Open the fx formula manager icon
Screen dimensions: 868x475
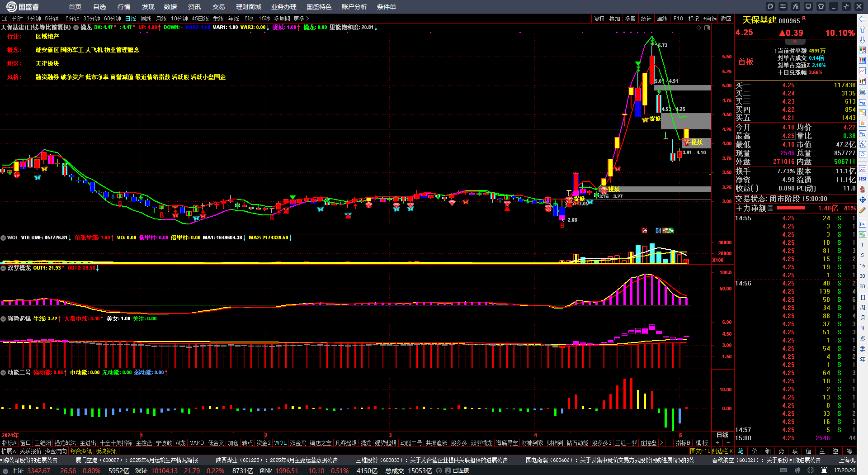[x=796, y=6]
